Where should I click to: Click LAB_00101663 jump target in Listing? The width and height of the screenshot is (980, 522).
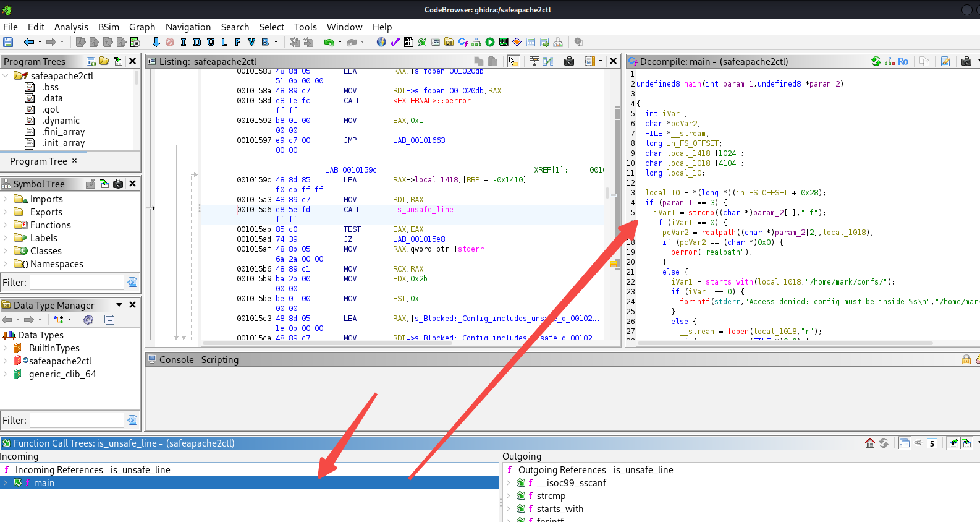click(x=419, y=140)
